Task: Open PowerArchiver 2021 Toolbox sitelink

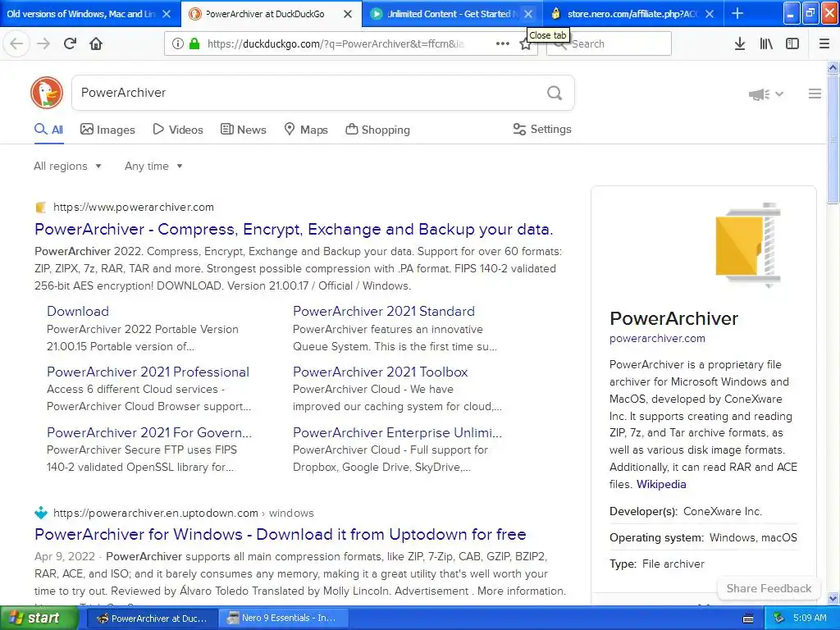Action: (x=381, y=372)
